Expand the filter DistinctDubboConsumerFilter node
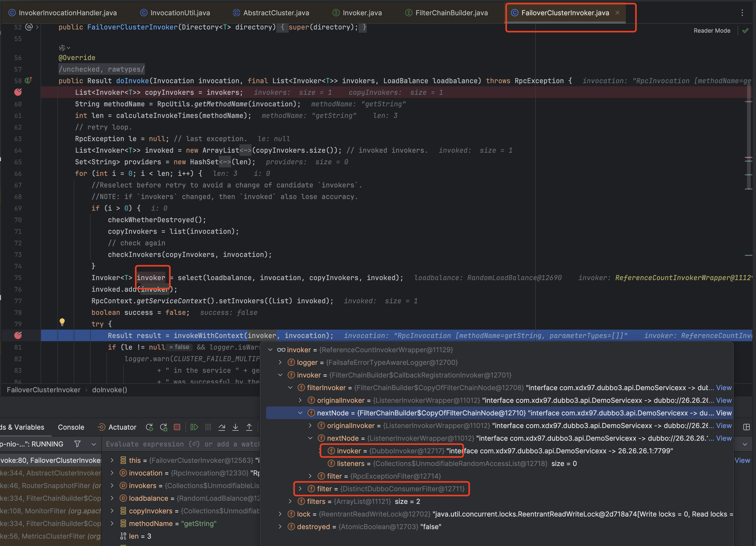 tap(300, 489)
